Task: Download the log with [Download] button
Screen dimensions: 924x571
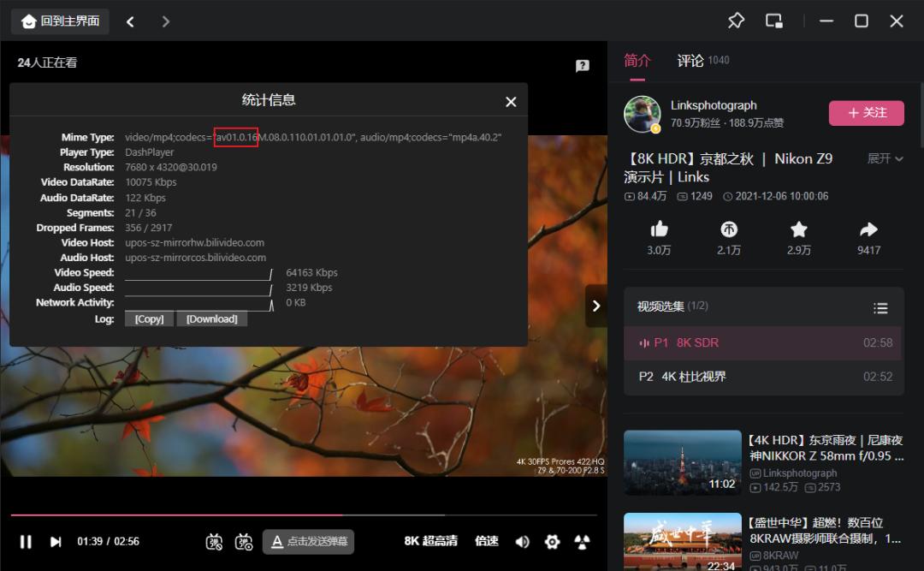Action: [211, 319]
